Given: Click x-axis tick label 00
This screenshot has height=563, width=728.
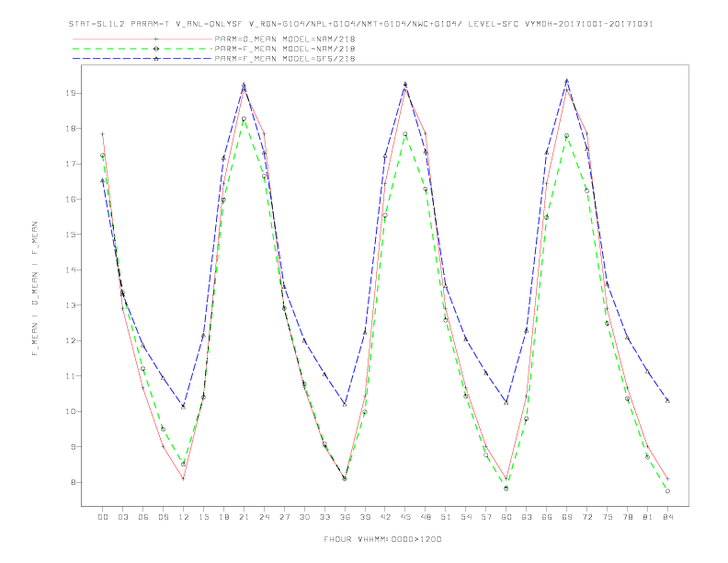Looking at the screenshot, I should (x=103, y=517).
